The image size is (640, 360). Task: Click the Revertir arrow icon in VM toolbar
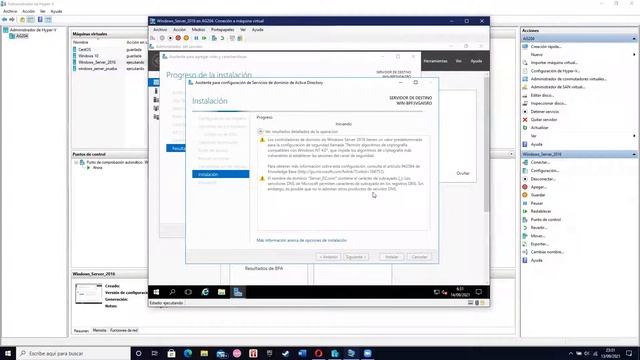coord(222,38)
